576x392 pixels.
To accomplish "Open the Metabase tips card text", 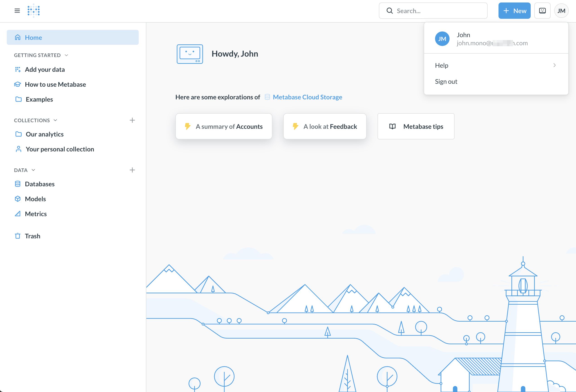I will pyautogui.click(x=423, y=127).
